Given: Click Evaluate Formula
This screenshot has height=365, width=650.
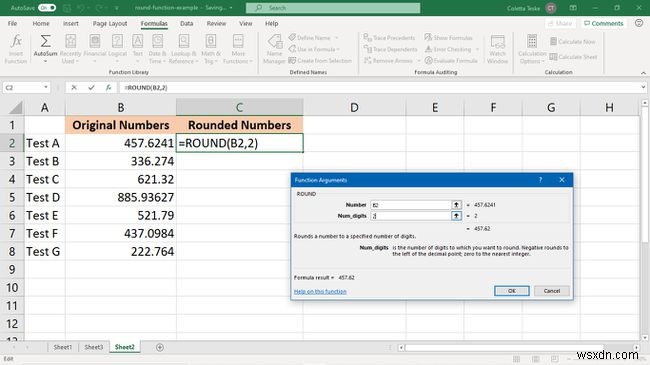Looking at the screenshot, I should click(451, 61).
